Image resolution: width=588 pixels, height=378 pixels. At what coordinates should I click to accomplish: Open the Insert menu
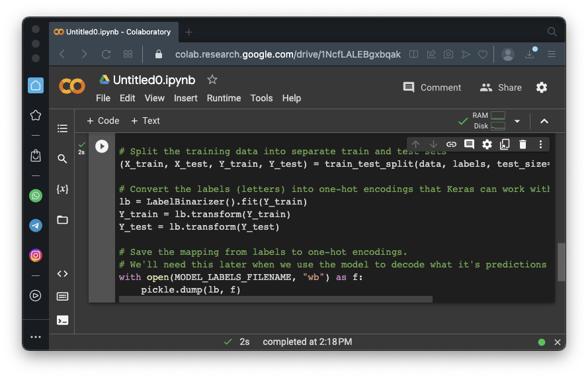coord(185,98)
